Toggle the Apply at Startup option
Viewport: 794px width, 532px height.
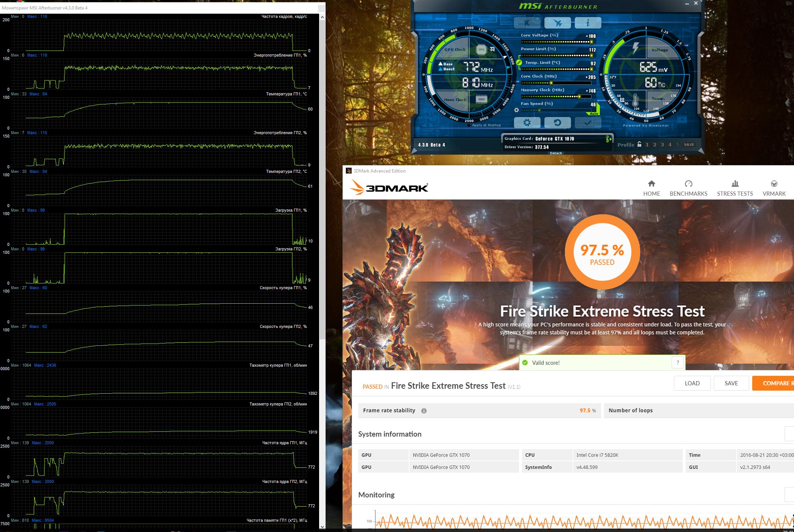click(469, 125)
